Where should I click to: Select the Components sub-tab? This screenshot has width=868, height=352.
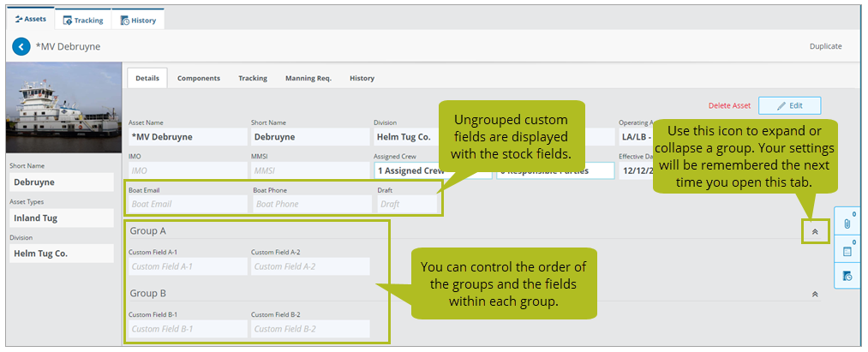[x=199, y=78]
